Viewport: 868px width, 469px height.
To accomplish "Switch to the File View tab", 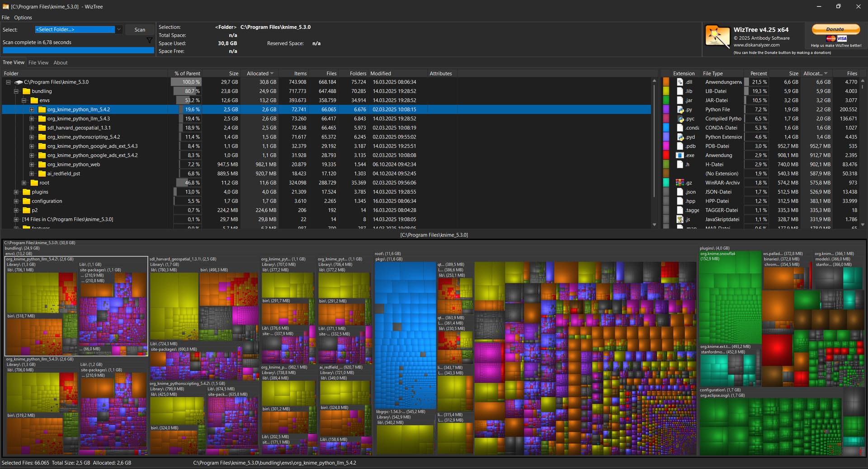I will [38, 63].
